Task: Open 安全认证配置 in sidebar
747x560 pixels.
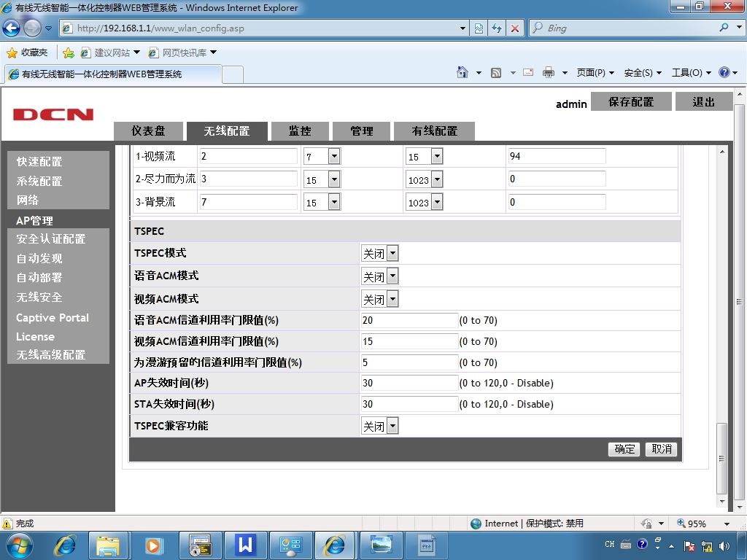Action: tap(51, 238)
